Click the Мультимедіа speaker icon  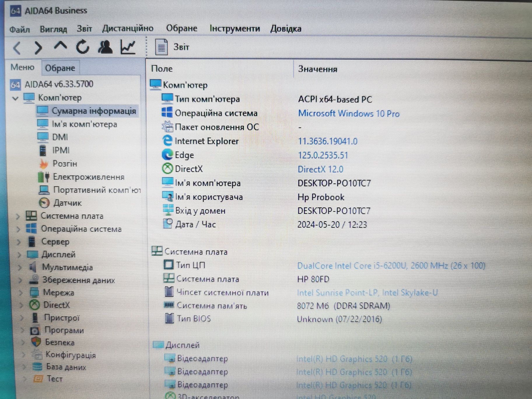[x=33, y=267]
